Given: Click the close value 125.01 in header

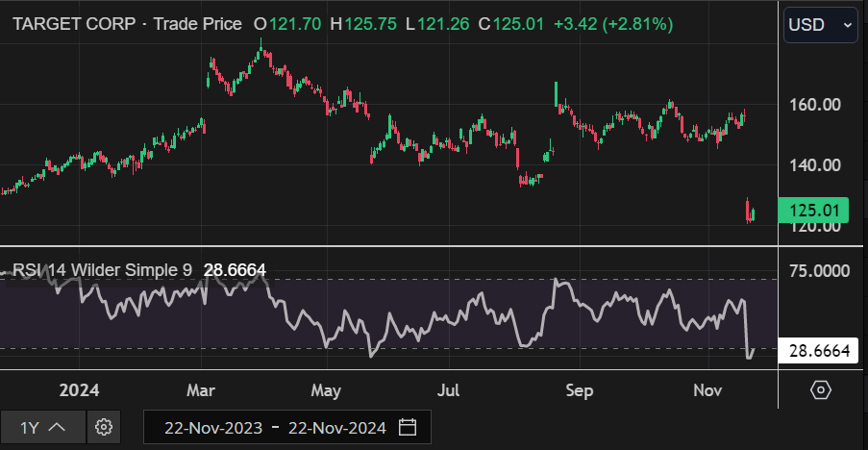Looking at the screenshot, I should click(518, 24).
